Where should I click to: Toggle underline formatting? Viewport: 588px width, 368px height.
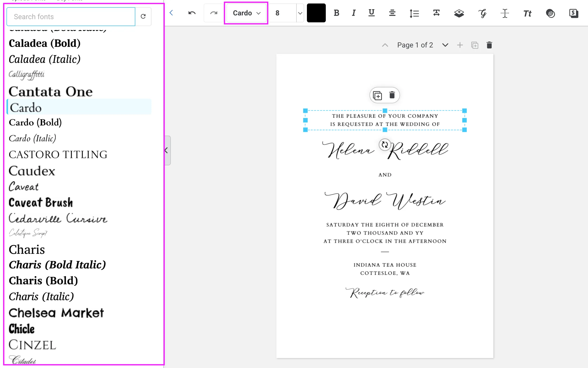point(371,13)
